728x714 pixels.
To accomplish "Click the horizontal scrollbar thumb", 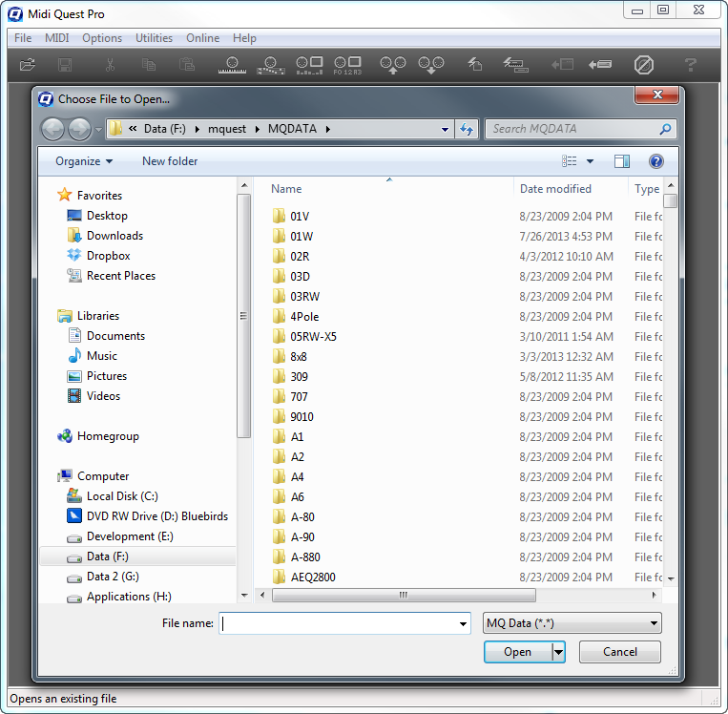I will click(x=404, y=595).
